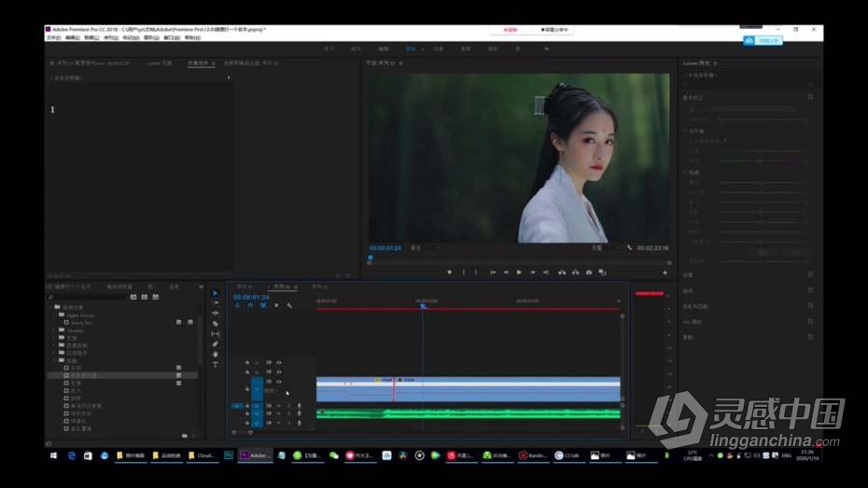Click New Custom Bin icon in Effects panel
The image size is (868, 488).
(x=185, y=436)
